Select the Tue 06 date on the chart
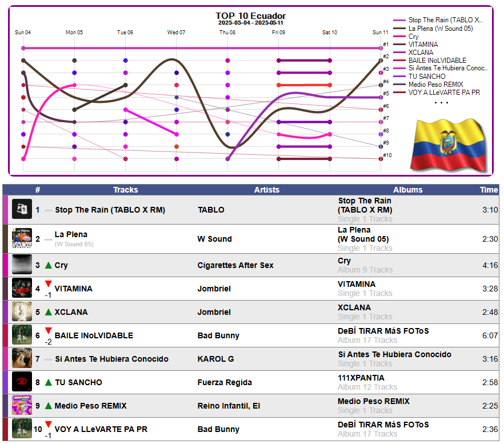This screenshot has width=504, height=444. tap(125, 33)
